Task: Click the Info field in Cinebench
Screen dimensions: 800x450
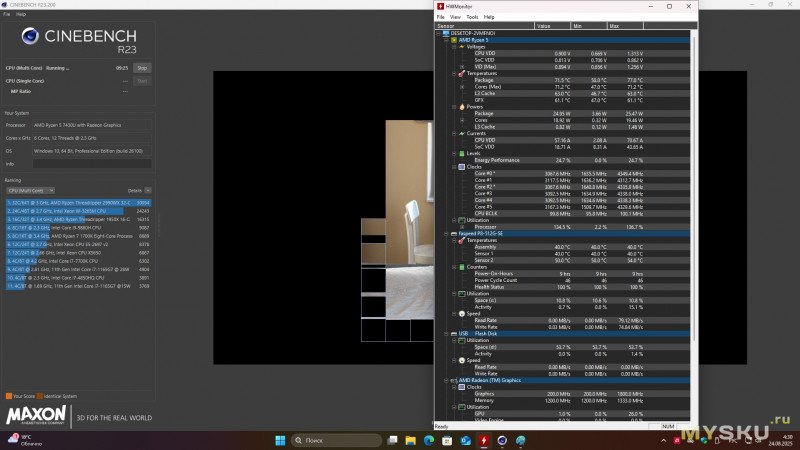Action: (92, 164)
